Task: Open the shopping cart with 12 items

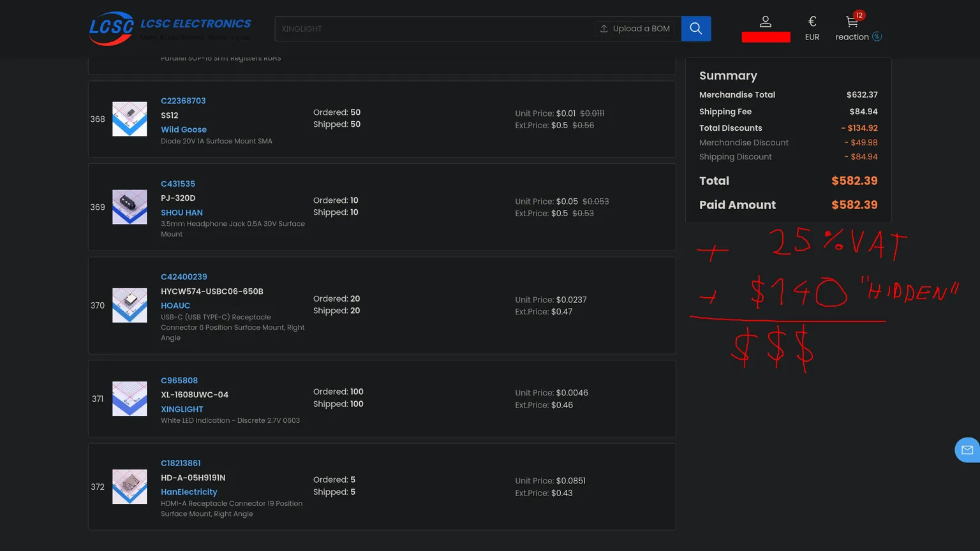Action: click(852, 22)
